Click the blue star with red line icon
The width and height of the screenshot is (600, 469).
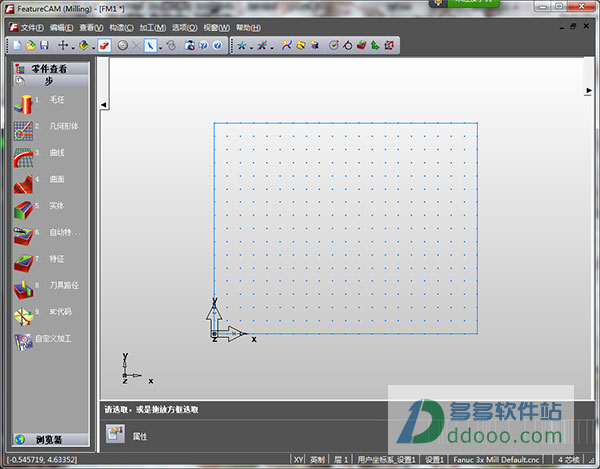pyautogui.click(x=262, y=46)
